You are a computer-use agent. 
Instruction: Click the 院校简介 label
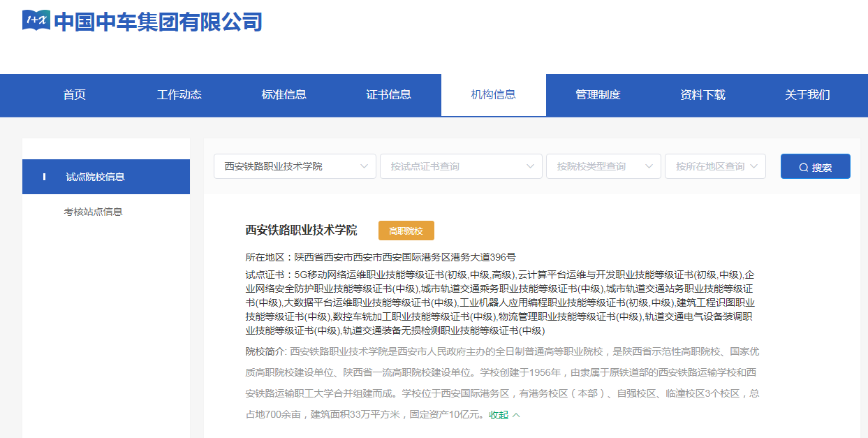[x=265, y=351]
